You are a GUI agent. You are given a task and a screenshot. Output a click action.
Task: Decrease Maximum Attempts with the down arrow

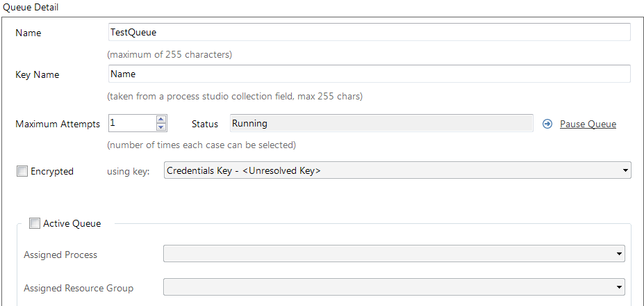click(x=161, y=127)
